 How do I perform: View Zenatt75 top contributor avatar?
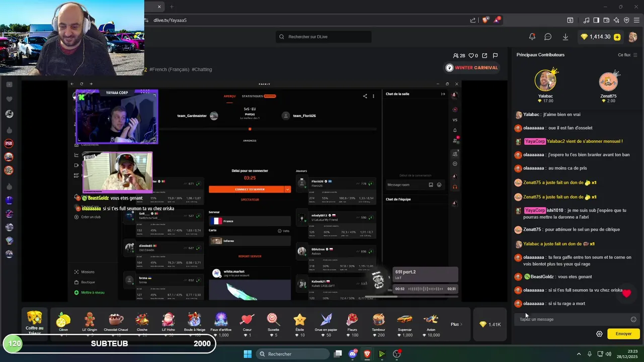pyautogui.click(x=608, y=81)
